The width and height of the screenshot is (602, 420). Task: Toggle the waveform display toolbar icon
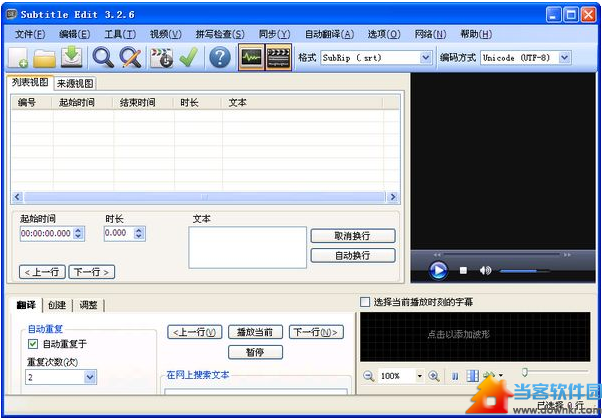coord(251,58)
